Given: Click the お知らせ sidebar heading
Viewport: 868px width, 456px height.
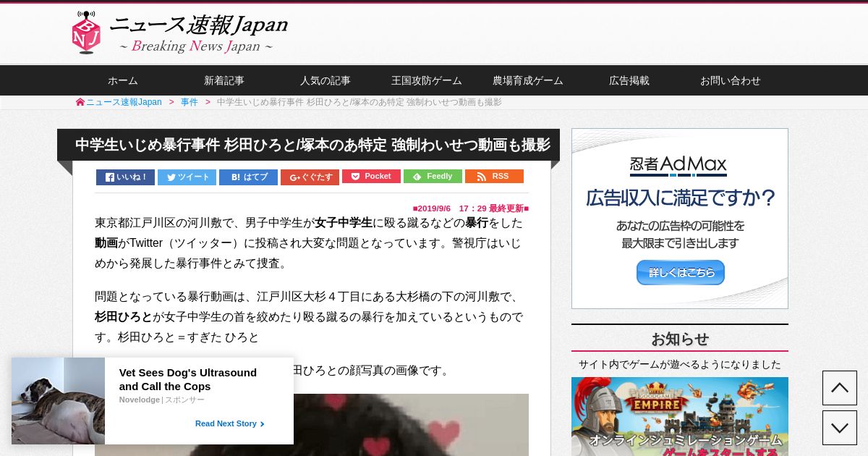Looking at the screenshot, I should tap(680, 339).
